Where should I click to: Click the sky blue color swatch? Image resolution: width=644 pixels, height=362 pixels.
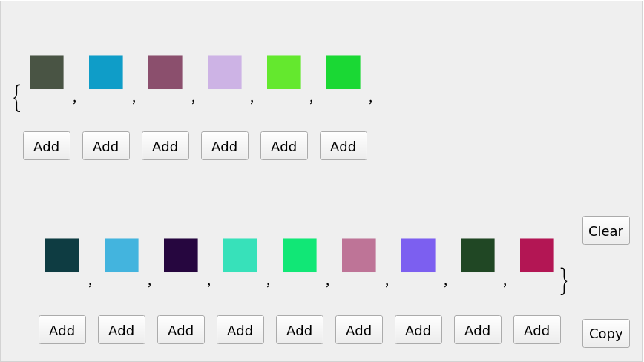tap(122, 255)
